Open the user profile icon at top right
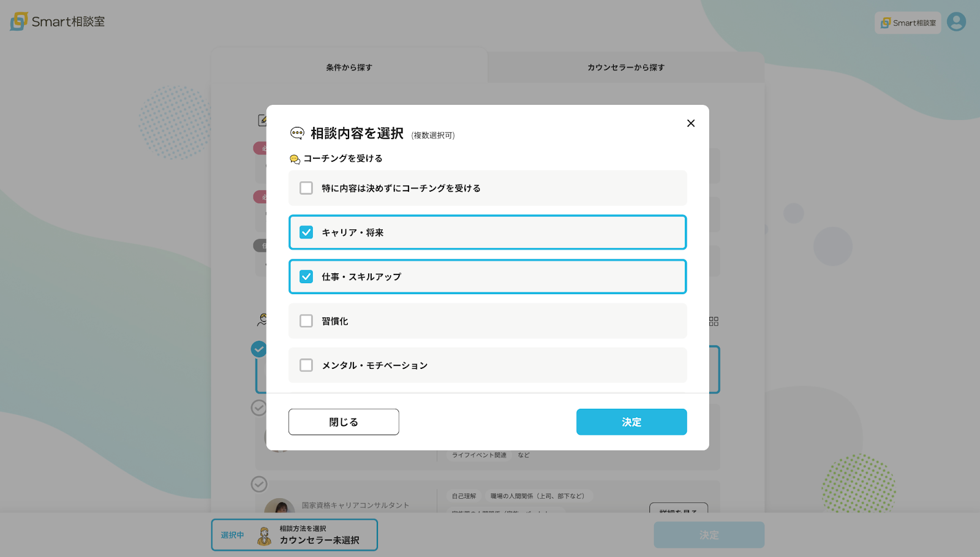980x557 pixels. pos(956,22)
